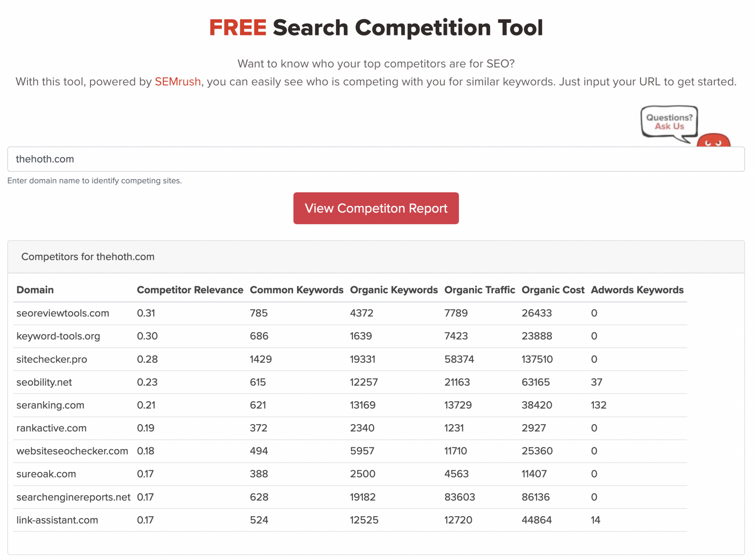Click organic keywords value 19331
This screenshot has width=755, height=560.
click(362, 359)
